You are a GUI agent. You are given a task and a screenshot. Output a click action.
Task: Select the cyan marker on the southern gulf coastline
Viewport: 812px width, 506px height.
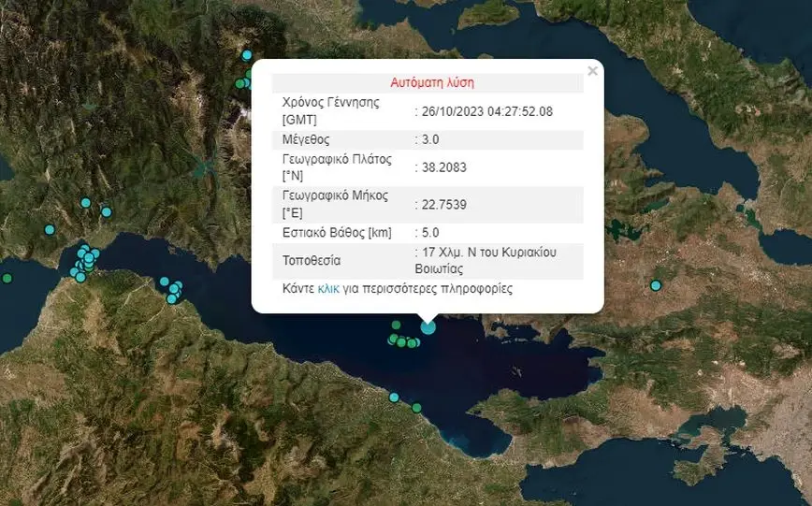click(x=394, y=398)
